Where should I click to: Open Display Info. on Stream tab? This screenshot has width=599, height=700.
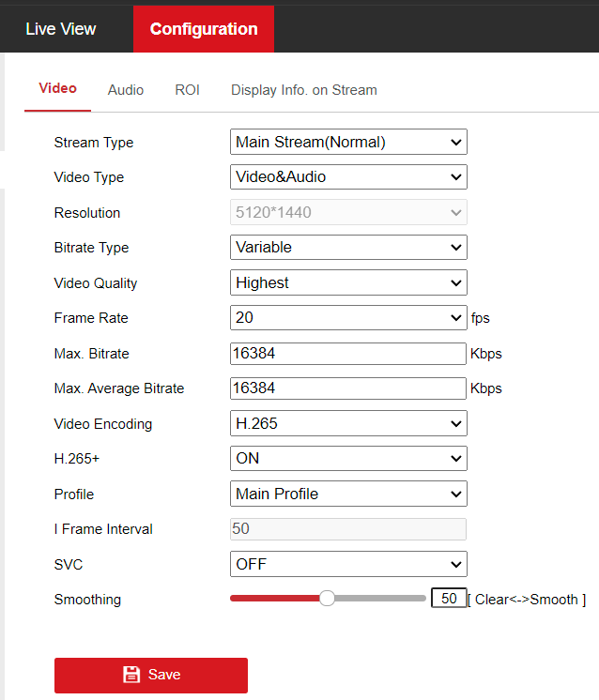coord(304,90)
